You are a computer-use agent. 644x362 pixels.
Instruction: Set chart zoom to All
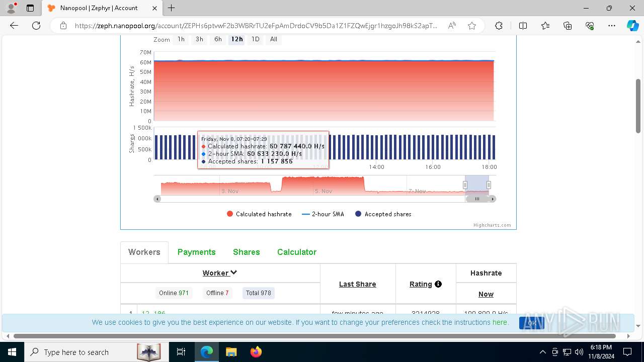(x=274, y=39)
